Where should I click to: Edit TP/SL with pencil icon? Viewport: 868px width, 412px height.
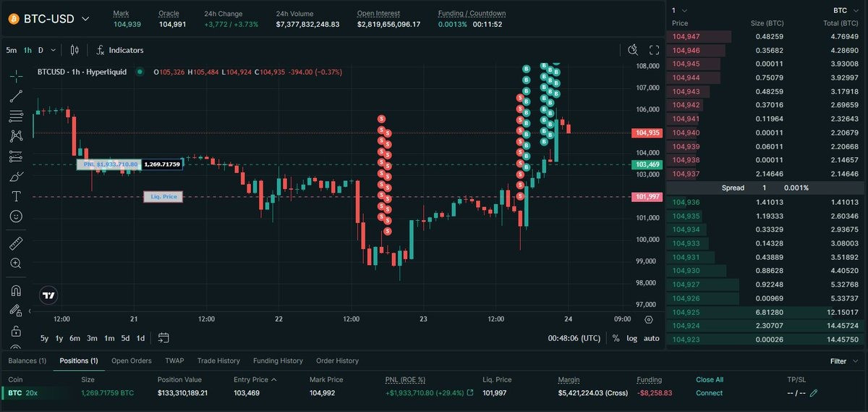[814, 393]
